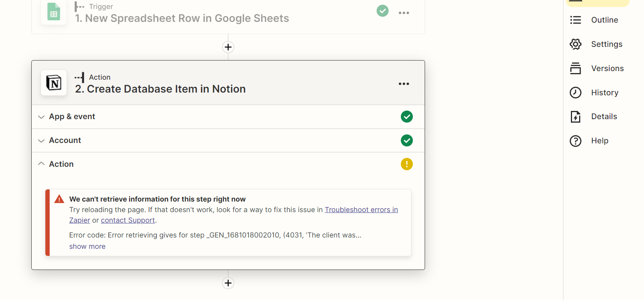644x300 pixels.
Task: Click the Help question mark icon
Action: [576, 141]
